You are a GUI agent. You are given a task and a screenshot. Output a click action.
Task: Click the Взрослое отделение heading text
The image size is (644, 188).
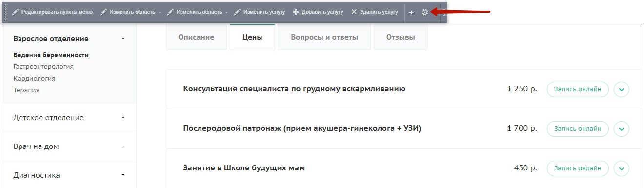51,38
